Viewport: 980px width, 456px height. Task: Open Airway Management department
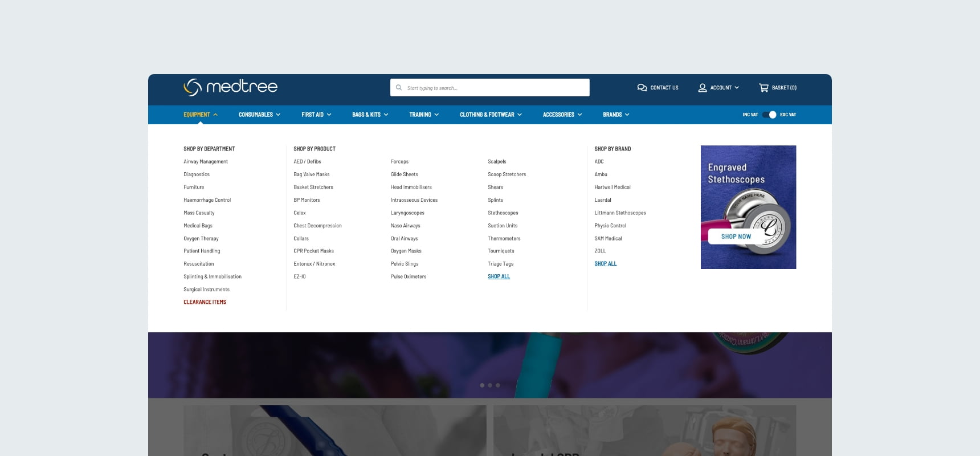[x=206, y=162]
